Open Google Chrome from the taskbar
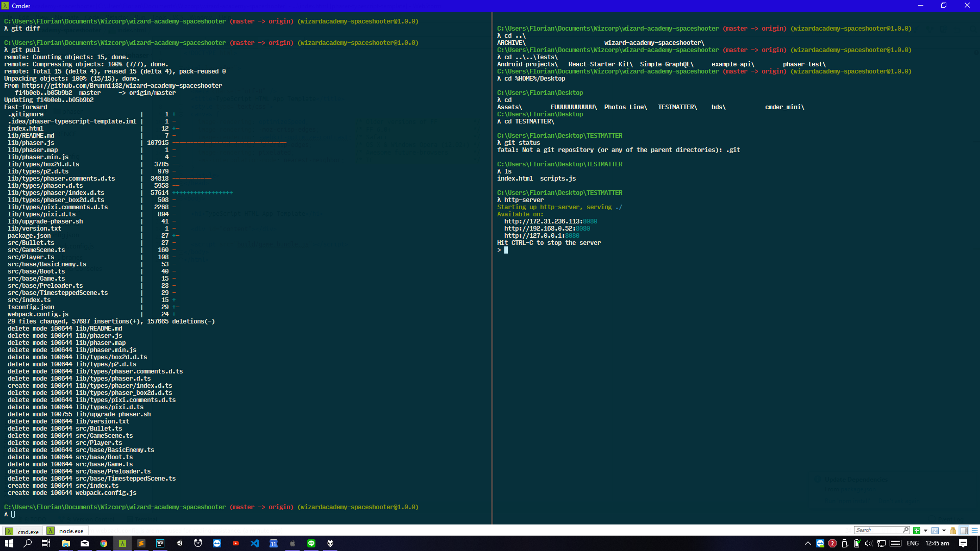 (x=104, y=543)
